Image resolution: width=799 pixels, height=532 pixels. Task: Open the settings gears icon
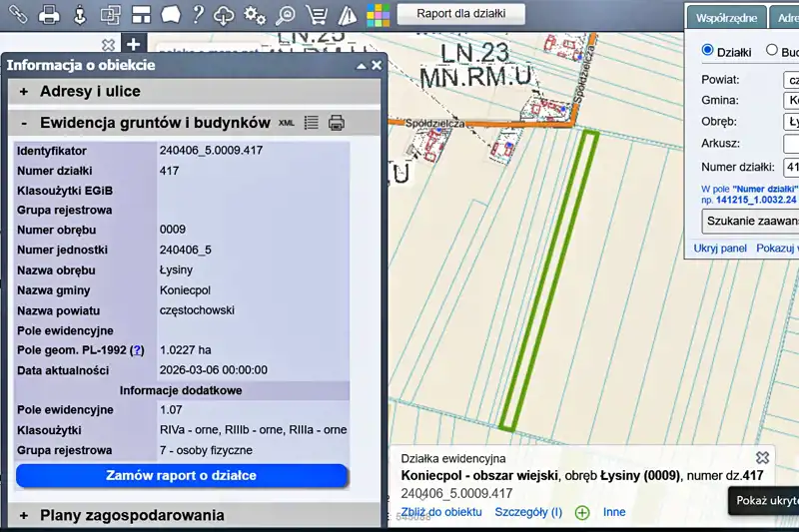(255, 15)
